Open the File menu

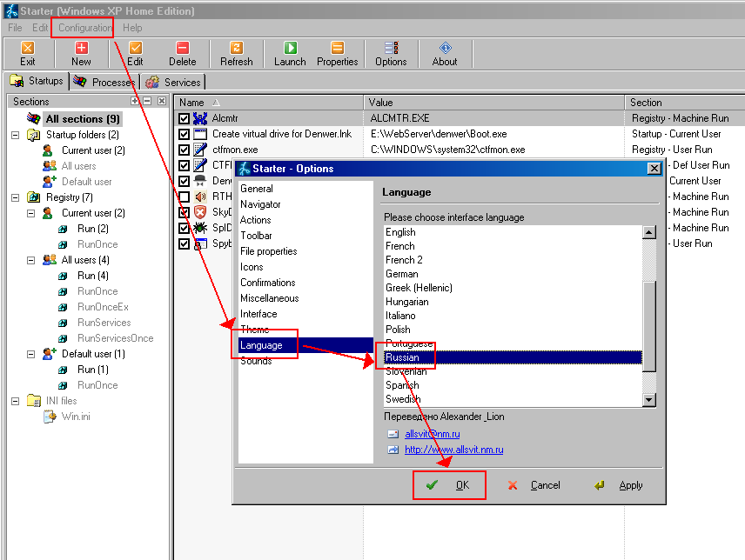point(15,28)
